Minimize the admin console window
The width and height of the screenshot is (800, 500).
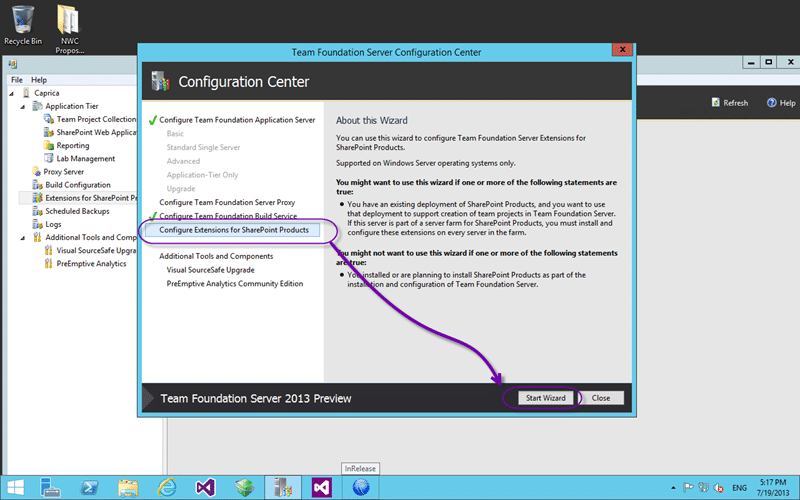click(x=751, y=62)
